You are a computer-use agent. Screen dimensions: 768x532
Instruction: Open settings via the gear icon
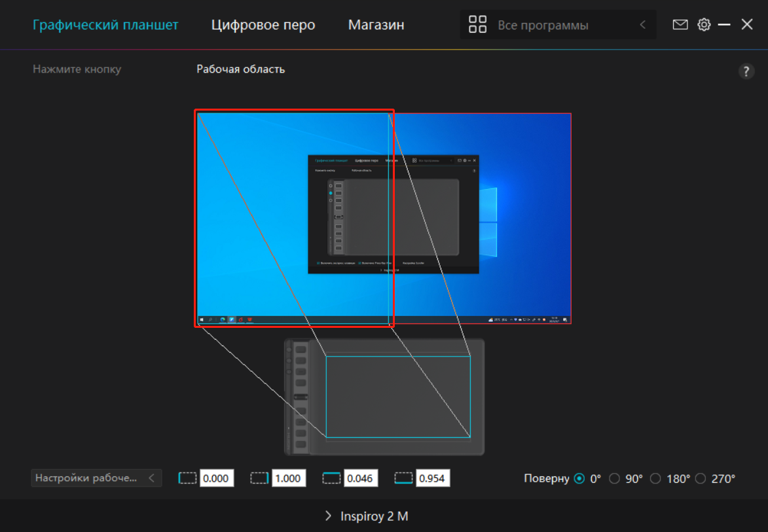coord(704,25)
